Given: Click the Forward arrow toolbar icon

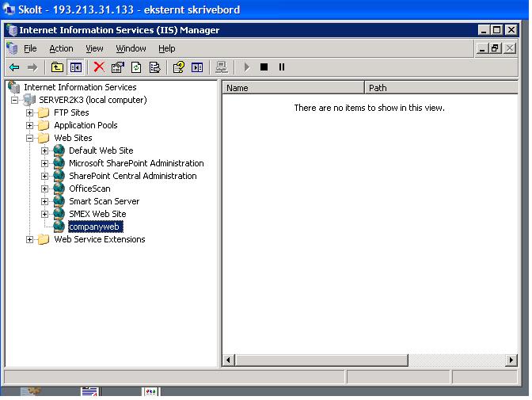Looking at the screenshot, I should [x=32, y=67].
